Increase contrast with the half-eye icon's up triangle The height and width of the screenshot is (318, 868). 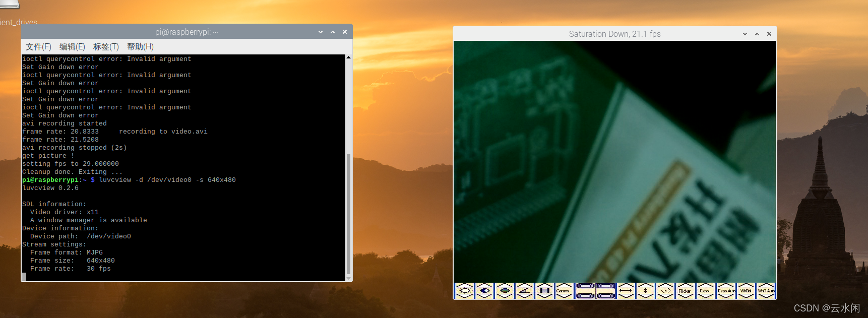[x=484, y=285]
